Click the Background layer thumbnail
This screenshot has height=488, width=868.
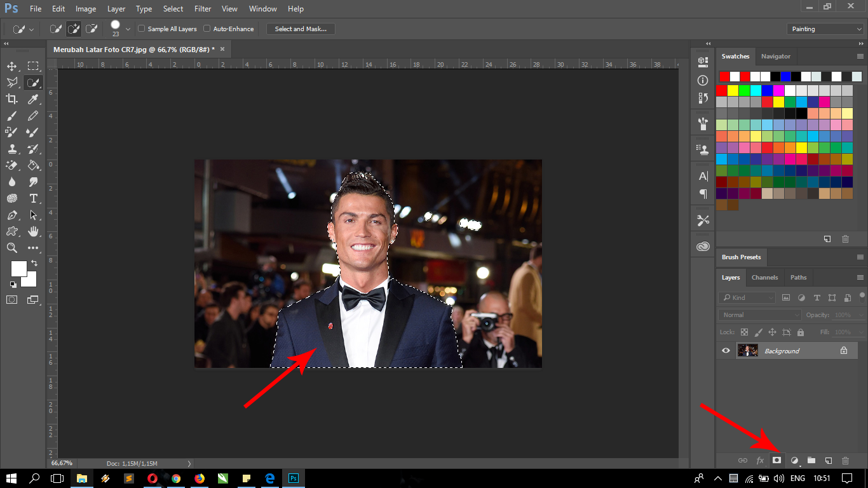pyautogui.click(x=748, y=350)
